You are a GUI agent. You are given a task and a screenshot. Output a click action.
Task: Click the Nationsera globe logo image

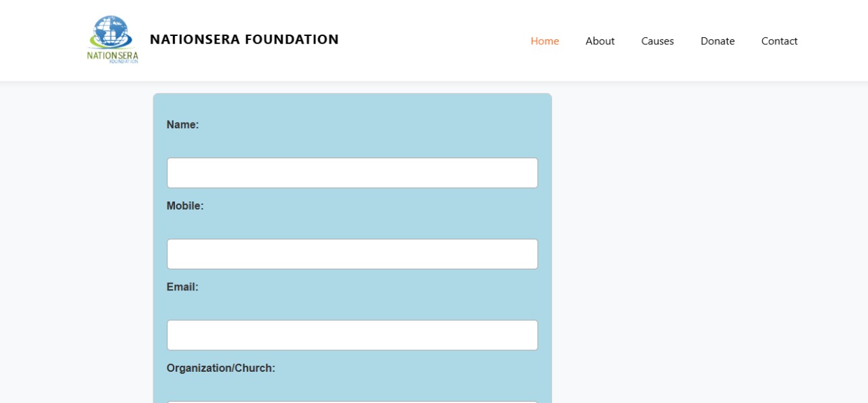tap(112, 32)
